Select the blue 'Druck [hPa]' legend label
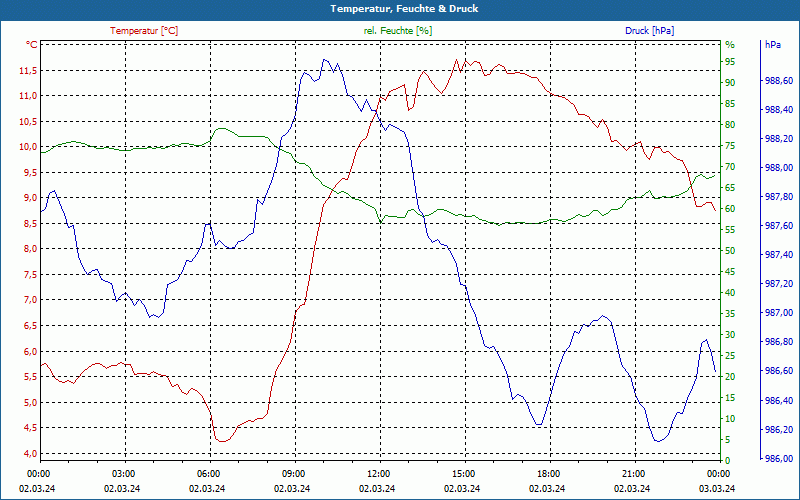The width and height of the screenshot is (800, 500). coord(649,31)
